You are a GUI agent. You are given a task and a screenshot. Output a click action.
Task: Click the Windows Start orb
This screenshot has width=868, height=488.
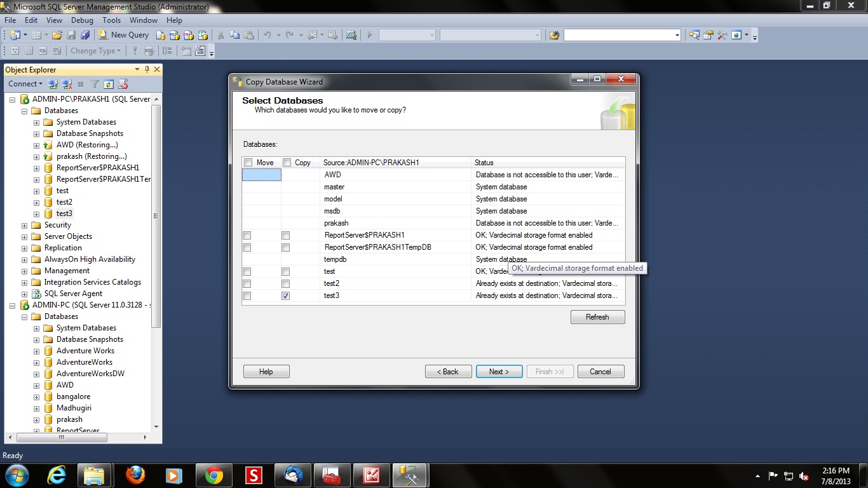point(17,475)
